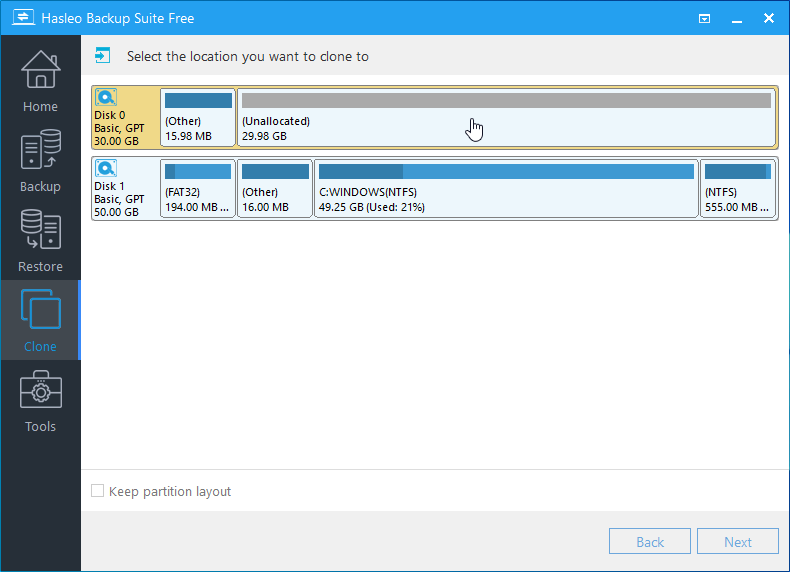
Task: Click the C:WINDOWS usage bar
Action: tap(506, 171)
